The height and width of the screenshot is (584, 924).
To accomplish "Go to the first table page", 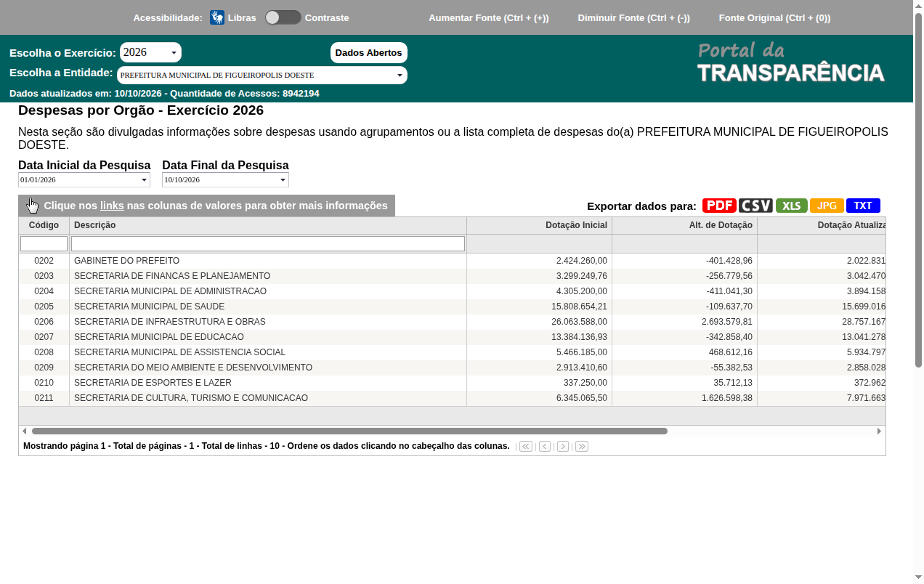I will click(526, 446).
